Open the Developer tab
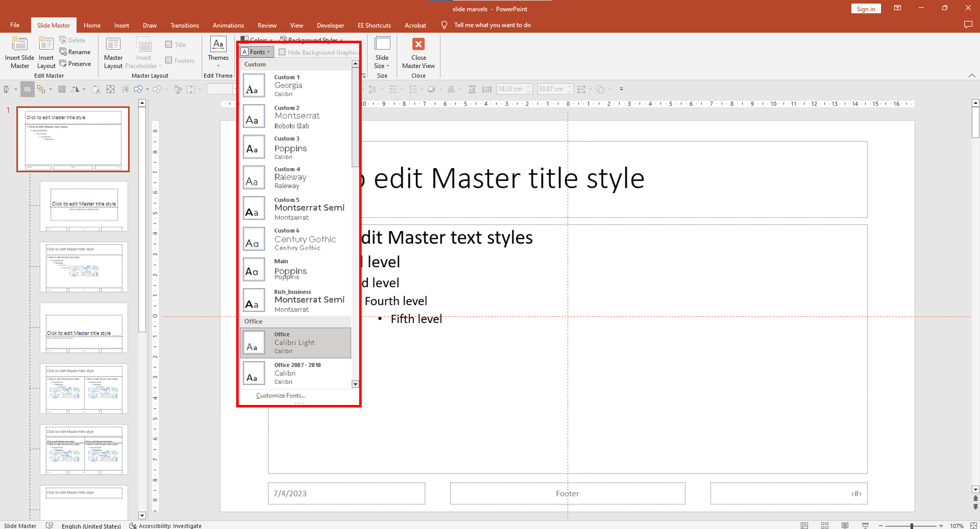 click(x=330, y=25)
